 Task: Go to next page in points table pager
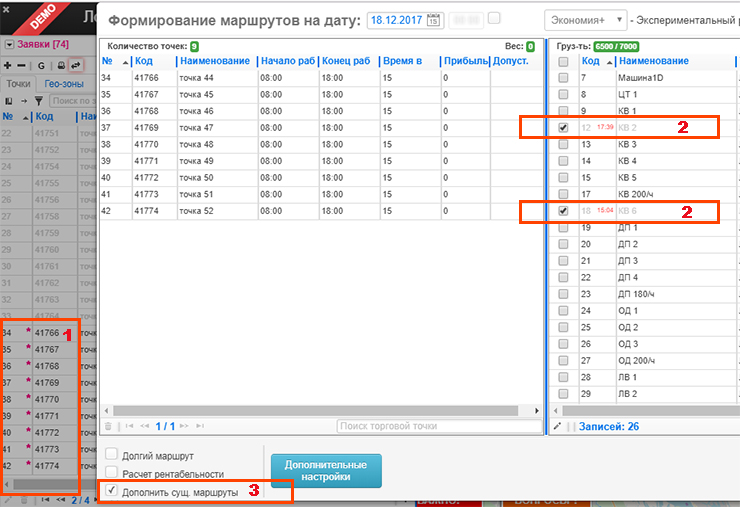click(x=184, y=426)
